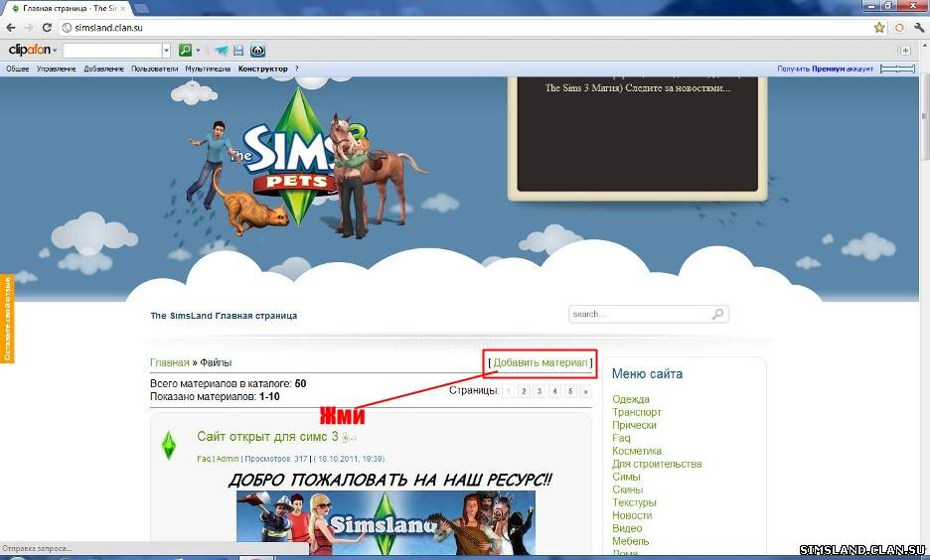930x560 pixels.
Task: Open the 'Общее' menu
Action: coord(17,69)
